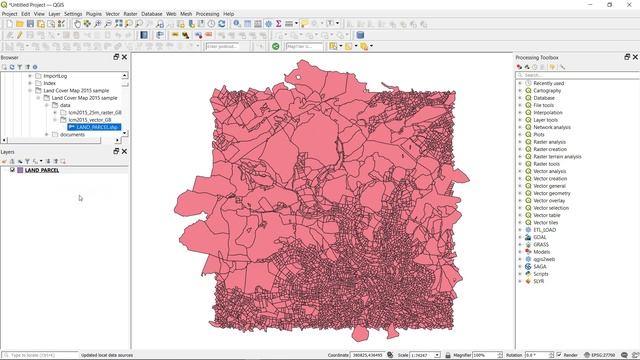Float the Processing Toolbox panel
This screenshot has width=640, height=360.
[627, 57]
